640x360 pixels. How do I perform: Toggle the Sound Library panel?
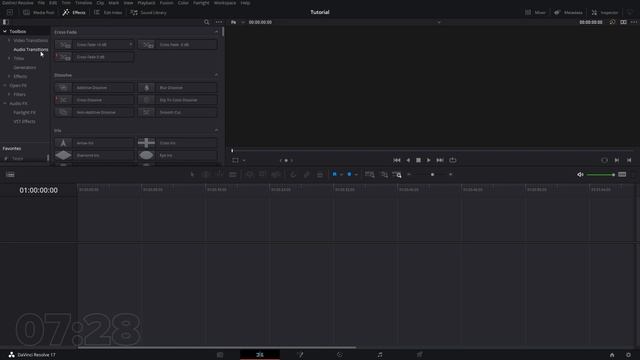[149, 13]
